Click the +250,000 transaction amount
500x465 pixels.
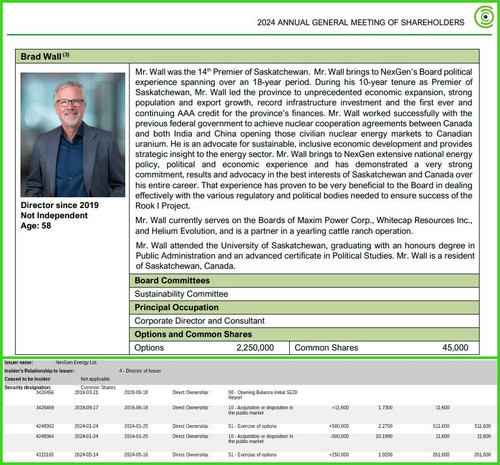339,455
